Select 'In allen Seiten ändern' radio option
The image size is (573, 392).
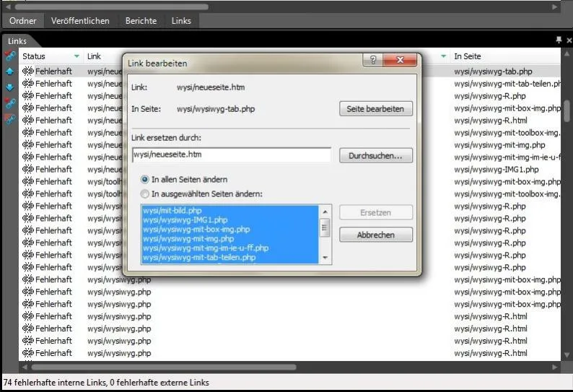coord(145,180)
